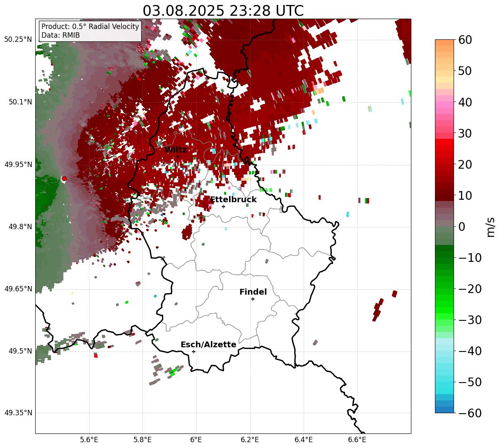Viewport: 500px width, 448px height.
Task: Click the 49.35°N latitude label
Action: [18, 413]
